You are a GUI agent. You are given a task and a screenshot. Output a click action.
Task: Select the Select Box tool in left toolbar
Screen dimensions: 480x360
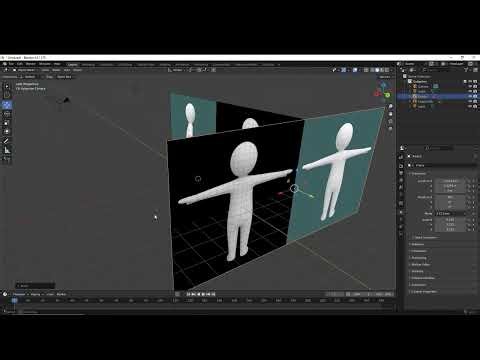click(x=7, y=86)
